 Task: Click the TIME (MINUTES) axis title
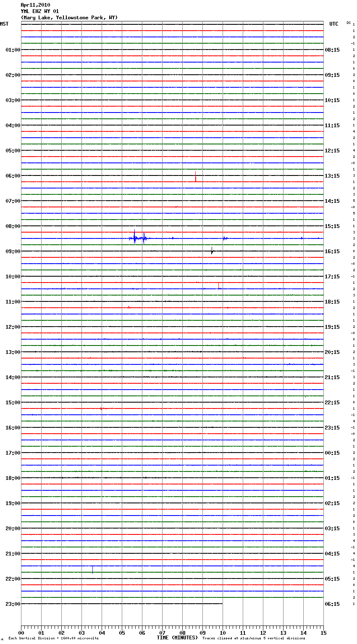(177, 638)
